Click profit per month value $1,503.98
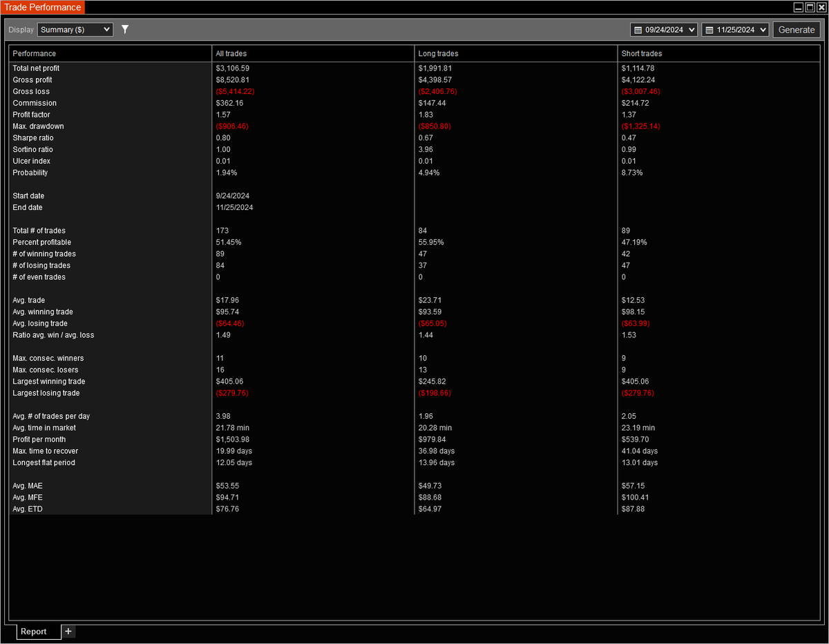The width and height of the screenshot is (829, 644). (233, 439)
